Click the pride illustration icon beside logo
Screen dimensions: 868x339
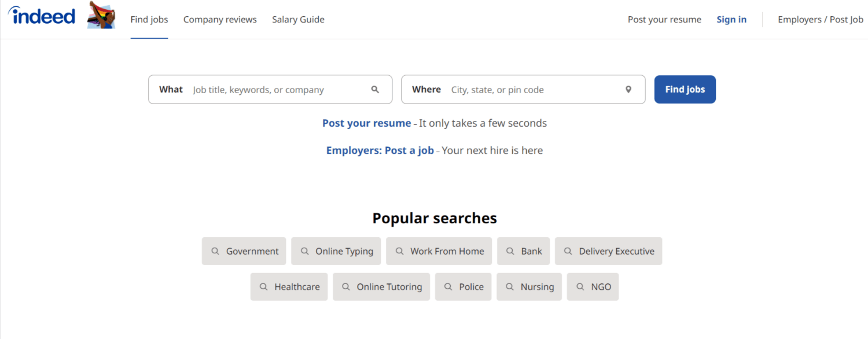(101, 16)
